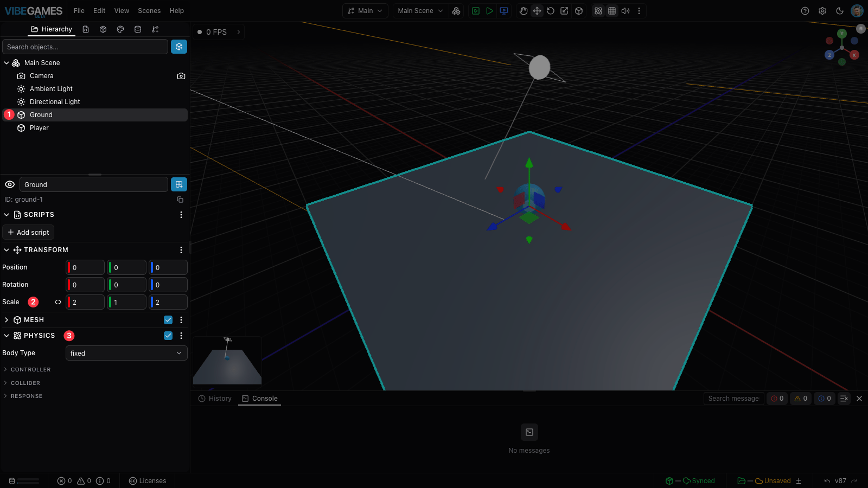Image resolution: width=868 pixels, height=488 pixels.
Task: Open the Scenes menu
Action: pos(149,11)
